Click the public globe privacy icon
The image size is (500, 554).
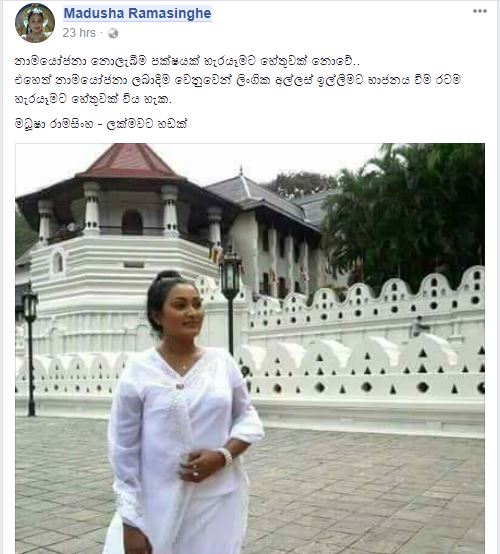point(113,34)
